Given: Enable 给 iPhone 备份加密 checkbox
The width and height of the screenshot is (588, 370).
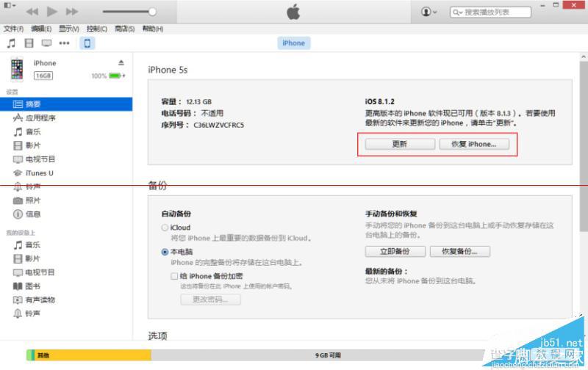Looking at the screenshot, I should click(x=174, y=276).
